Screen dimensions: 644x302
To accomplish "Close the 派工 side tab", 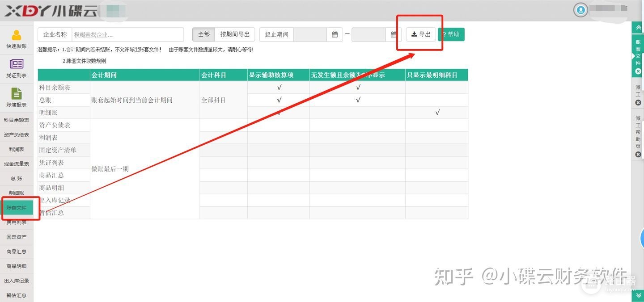I will [638, 103].
